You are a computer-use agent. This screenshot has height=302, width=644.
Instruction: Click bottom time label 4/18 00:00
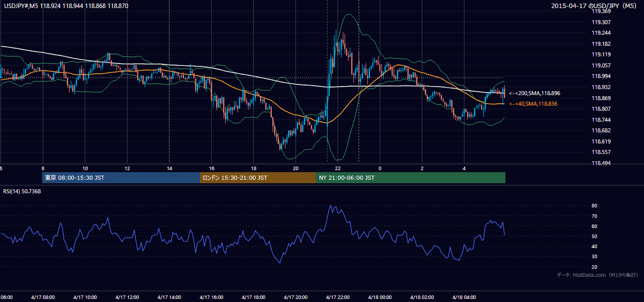pyautogui.click(x=380, y=297)
